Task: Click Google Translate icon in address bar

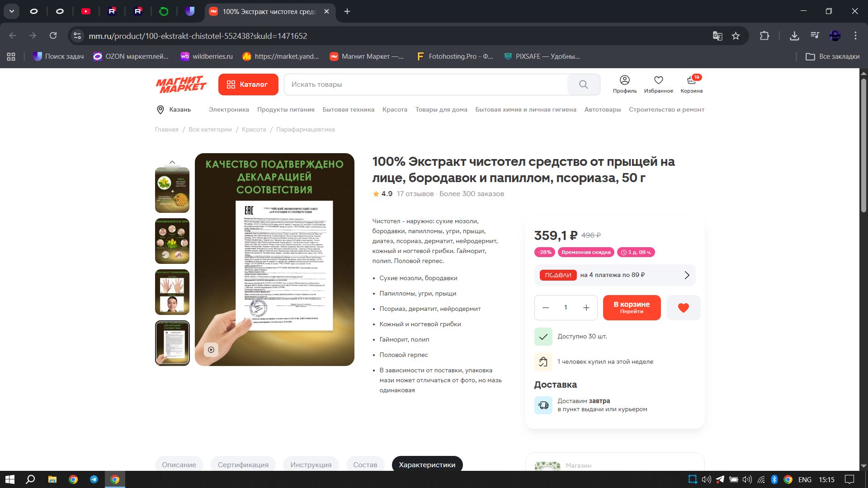Action: (x=717, y=36)
